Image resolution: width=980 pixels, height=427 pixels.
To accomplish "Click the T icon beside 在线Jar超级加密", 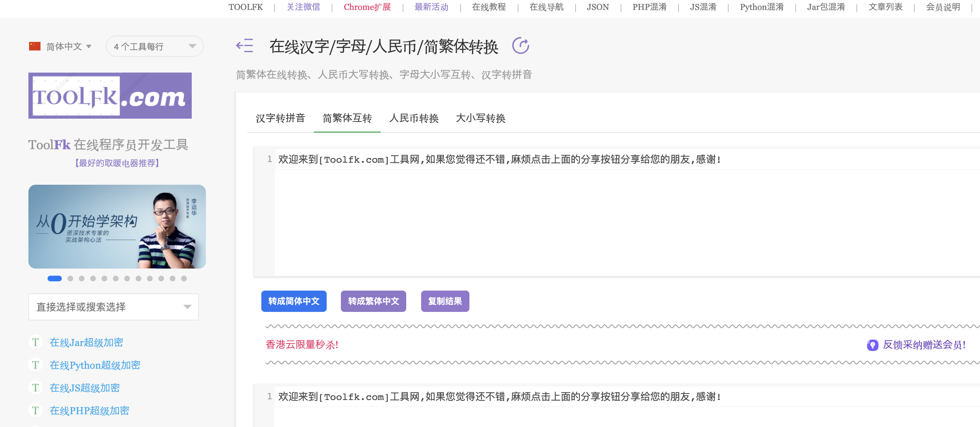I will (x=36, y=342).
